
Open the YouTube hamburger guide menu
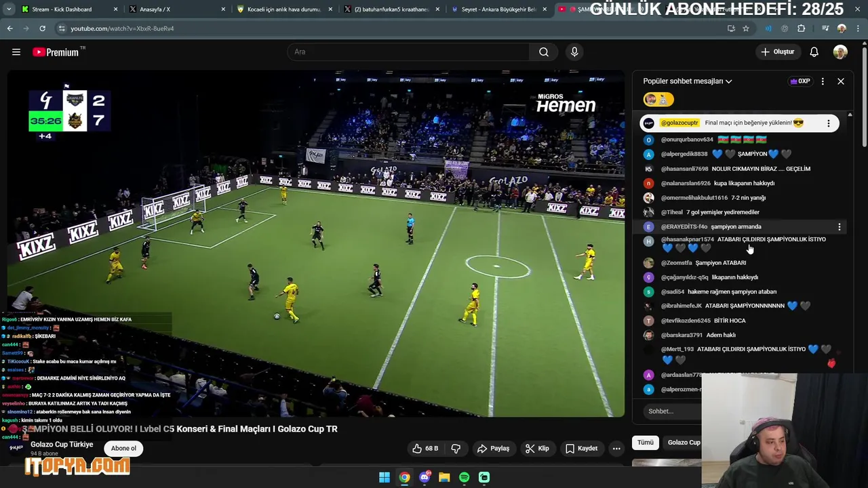[16, 52]
